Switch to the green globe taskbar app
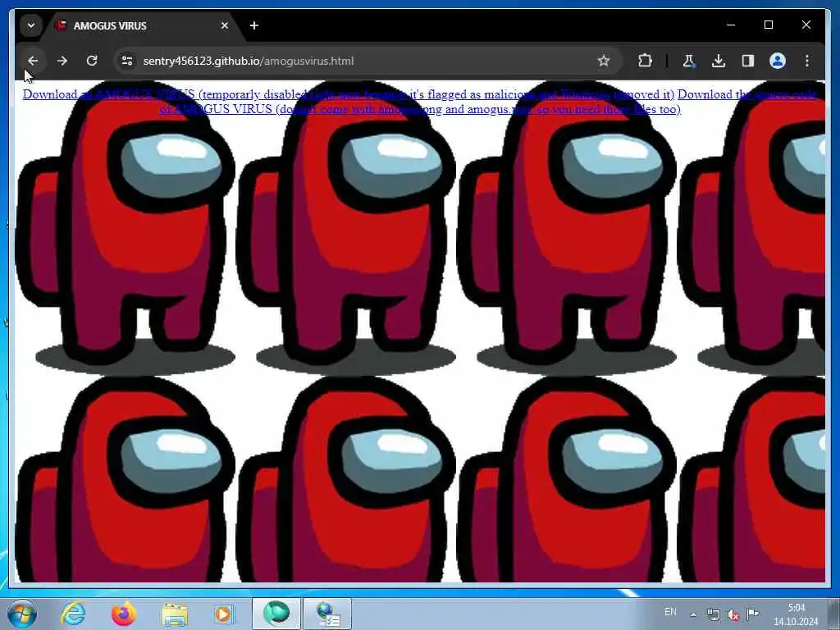Screen dimensions: 840x630 coord(276,614)
